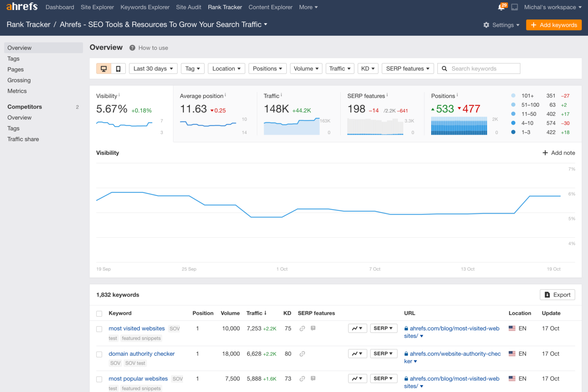The width and height of the screenshot is (588, 392).
Task: Switch to desktop device view
Action: point(104,69)
